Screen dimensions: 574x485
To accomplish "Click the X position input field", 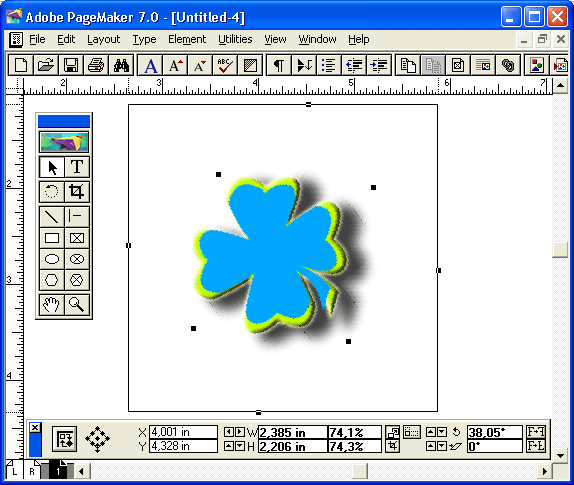I will coord(183,432).
